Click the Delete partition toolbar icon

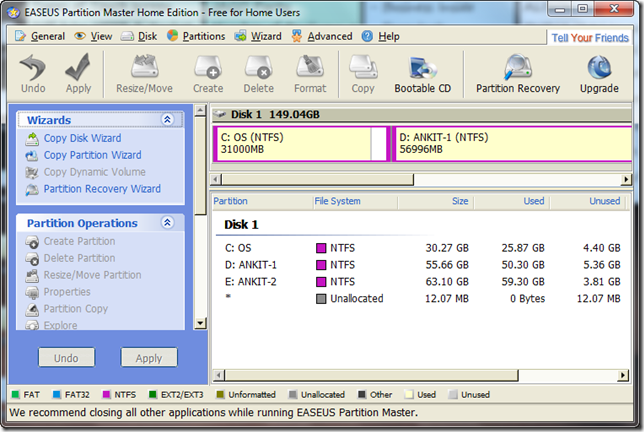point(258,73)
